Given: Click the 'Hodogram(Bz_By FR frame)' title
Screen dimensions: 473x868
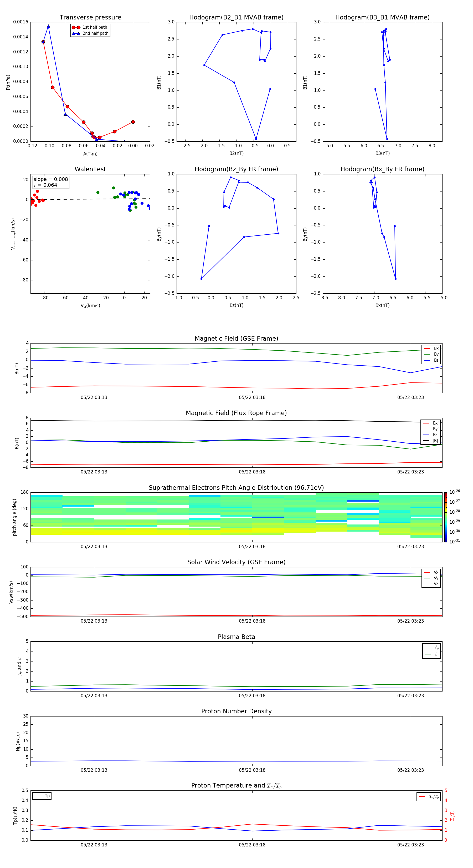Looking at the screenshot, I should coord(236,169).
